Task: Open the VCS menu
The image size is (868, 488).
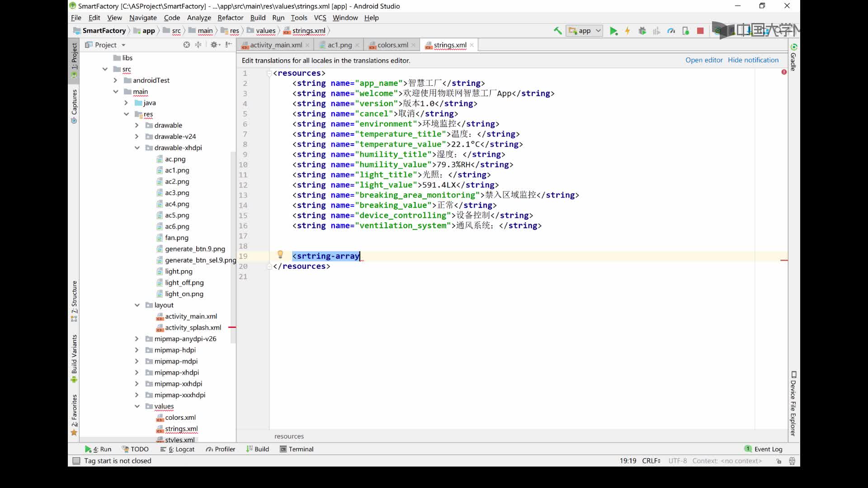Action: point(320,18)
